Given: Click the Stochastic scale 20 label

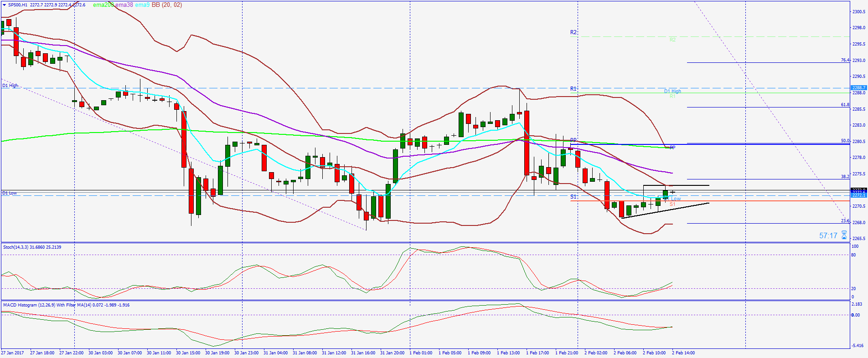Looking at the screenshot, I should (x=854, y=289).
